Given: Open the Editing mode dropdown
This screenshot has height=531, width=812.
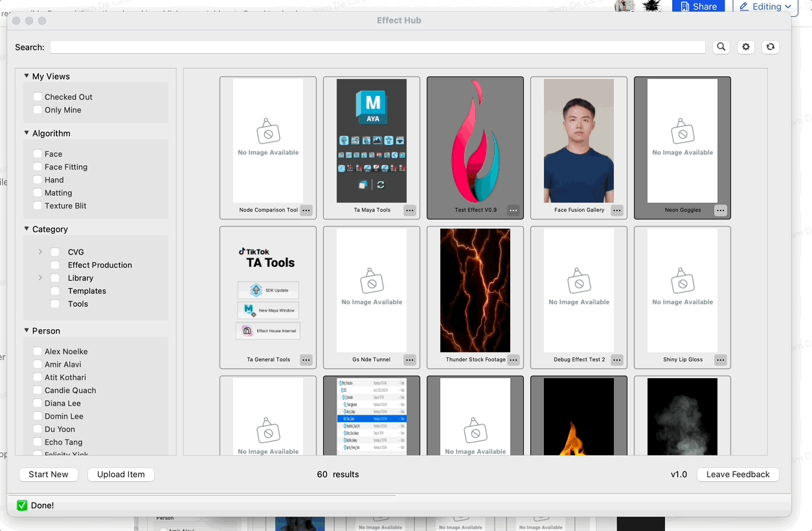Looking at the screenshot, I should [765, 6].
